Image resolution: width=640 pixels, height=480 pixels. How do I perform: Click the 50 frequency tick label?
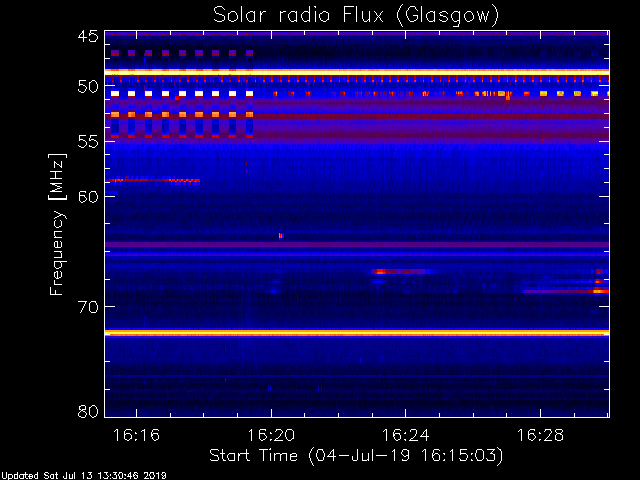[x=88, y=87]
